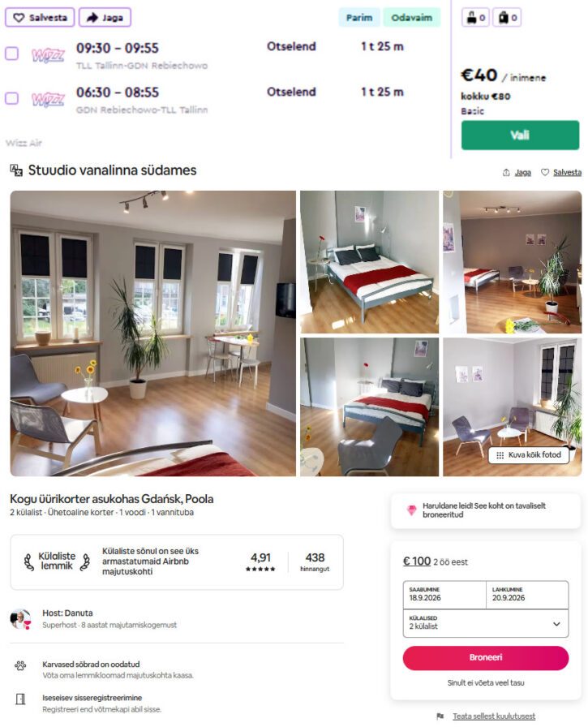Select the Parim sorting tab
588x727 pixels.
(359, 18)
